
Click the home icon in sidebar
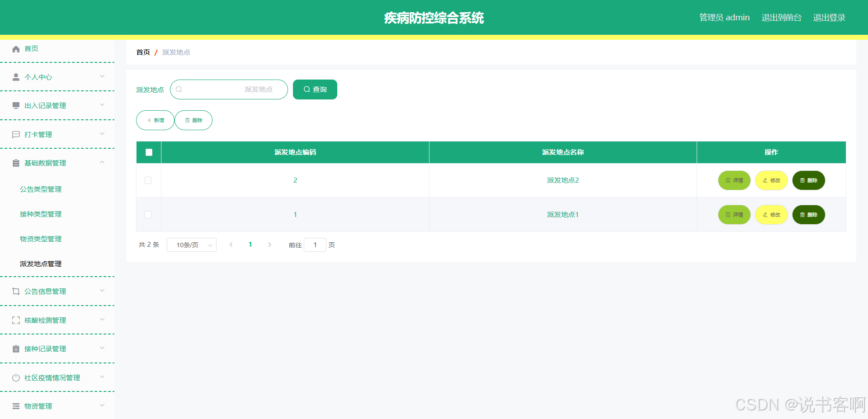(16, 49)
